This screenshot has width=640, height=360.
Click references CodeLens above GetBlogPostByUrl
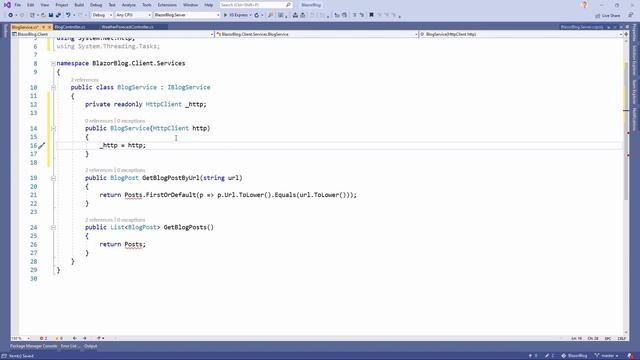coord(98,170)
